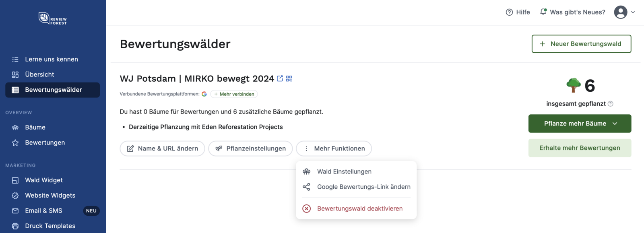Open Name & URL ändern
Viewport: 644px width, 233px height.
(x=162, y=148)
